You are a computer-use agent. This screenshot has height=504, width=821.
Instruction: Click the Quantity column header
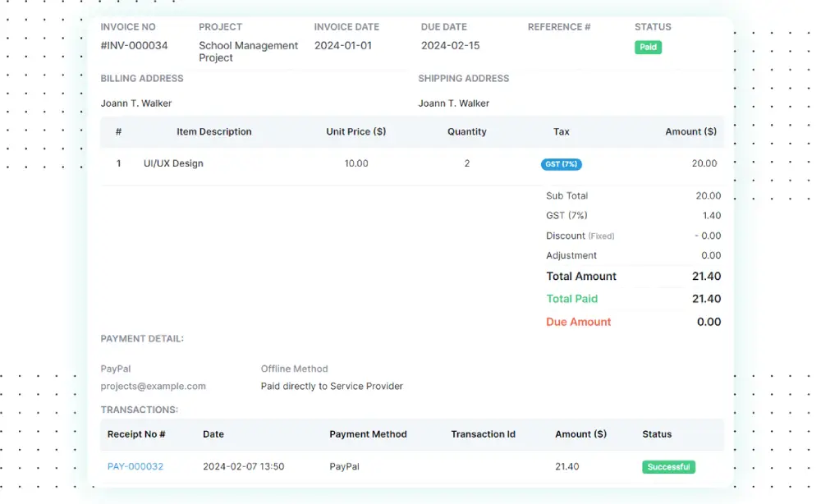tap(467, 131)
